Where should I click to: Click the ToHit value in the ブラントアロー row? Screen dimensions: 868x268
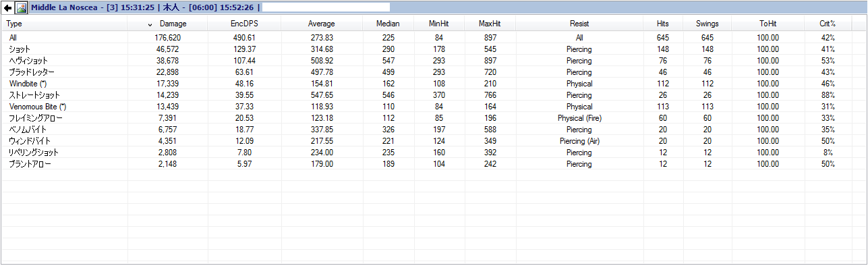(x=768, y=164)
